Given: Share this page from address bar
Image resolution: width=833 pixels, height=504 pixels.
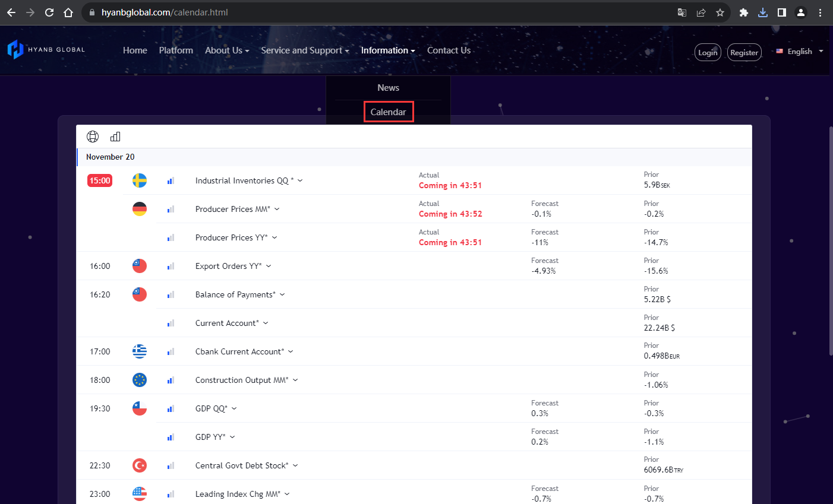Looking at the screenshot, I should (701, 12).
